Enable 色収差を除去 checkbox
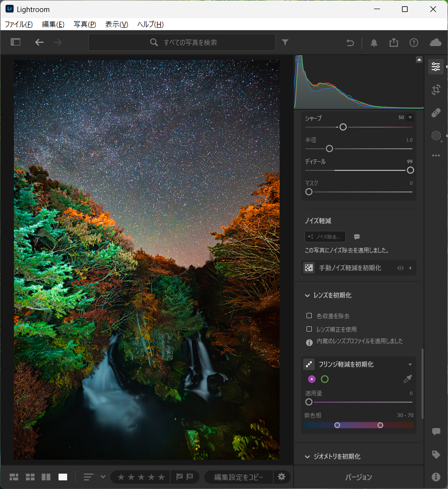This screenshot has width=448, height=489. click(x=309, y=316)
